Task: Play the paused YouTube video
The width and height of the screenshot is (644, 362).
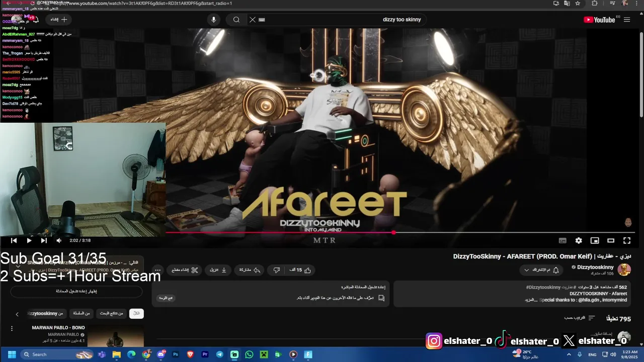Action: (x=29, y=241)
